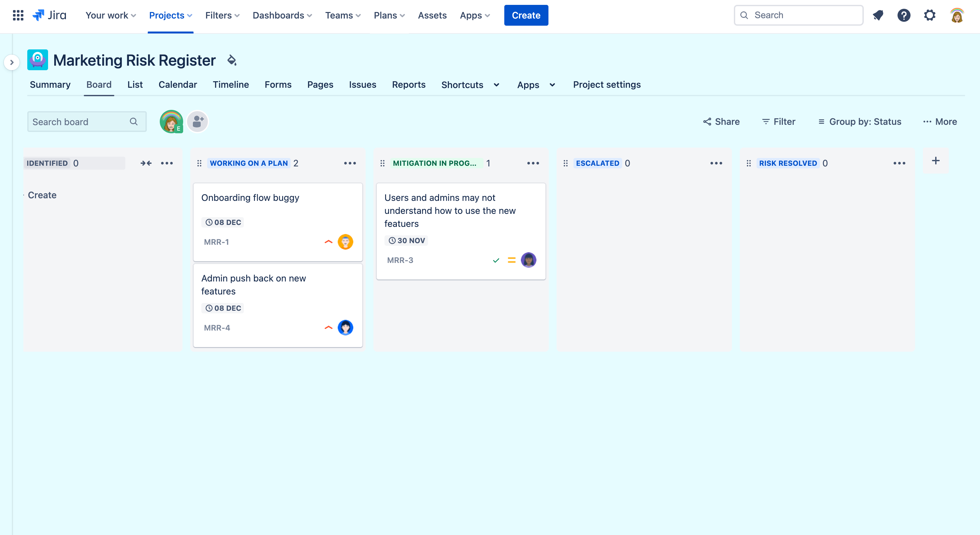The width and height of the screenshot is (980, 535).
Task: Open the Reports tab
Action: (x=408, y=85)
